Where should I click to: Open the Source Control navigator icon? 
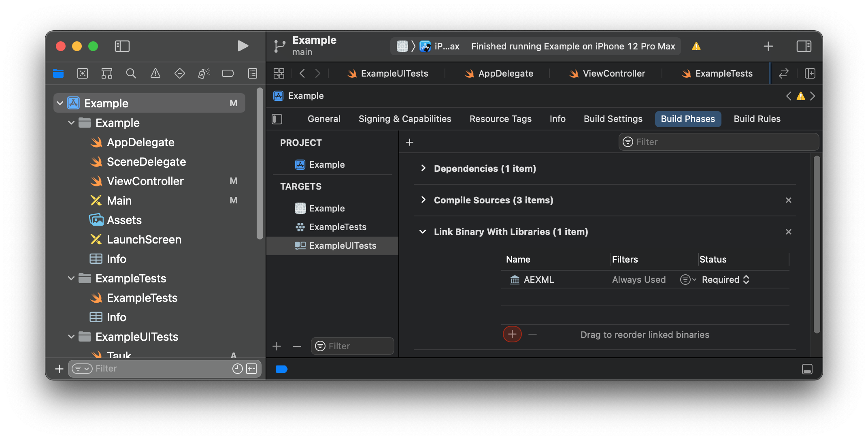pos(83,73)
